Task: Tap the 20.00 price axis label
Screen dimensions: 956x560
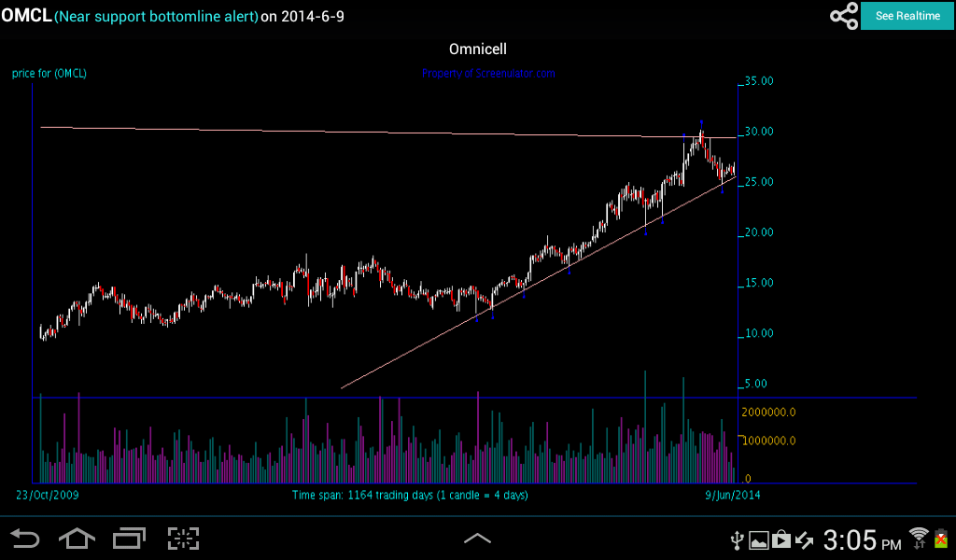Action: (x=759, y=232)
